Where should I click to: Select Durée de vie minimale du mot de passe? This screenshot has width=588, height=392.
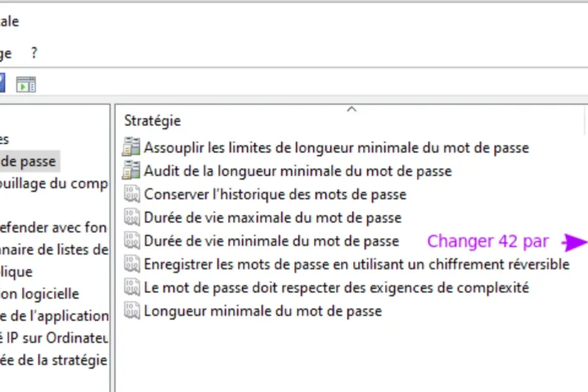tap(271, 241)
